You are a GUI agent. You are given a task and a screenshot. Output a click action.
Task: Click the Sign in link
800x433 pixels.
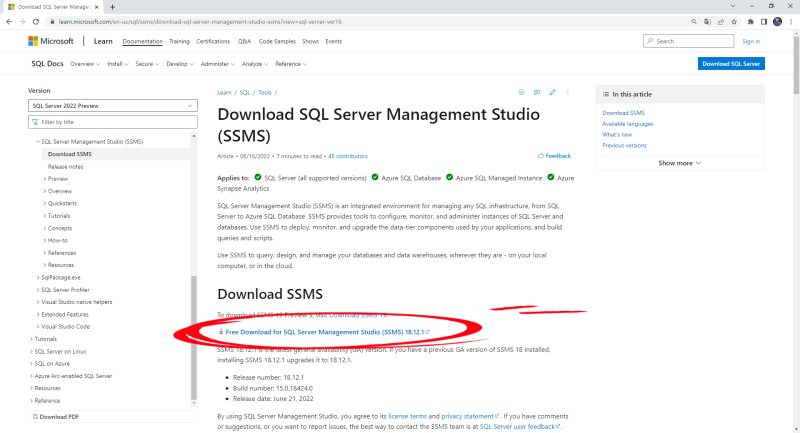coord(751,41)
